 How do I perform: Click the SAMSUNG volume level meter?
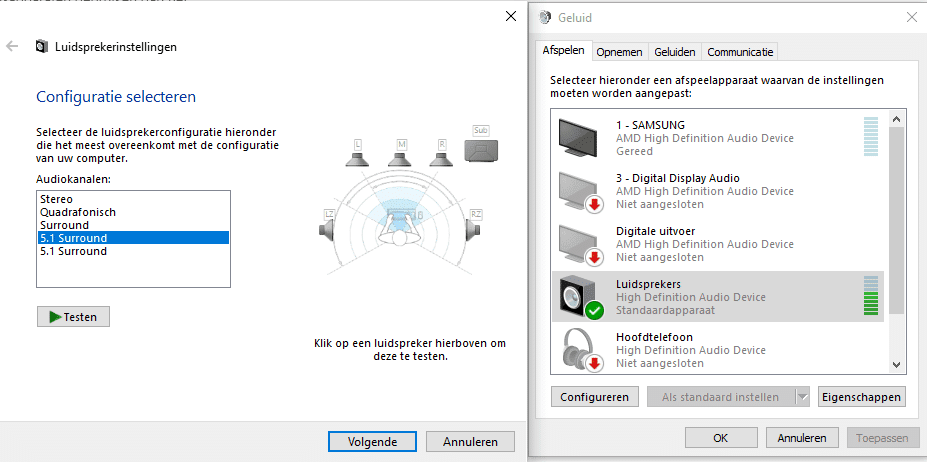click(x=871, y=137)
